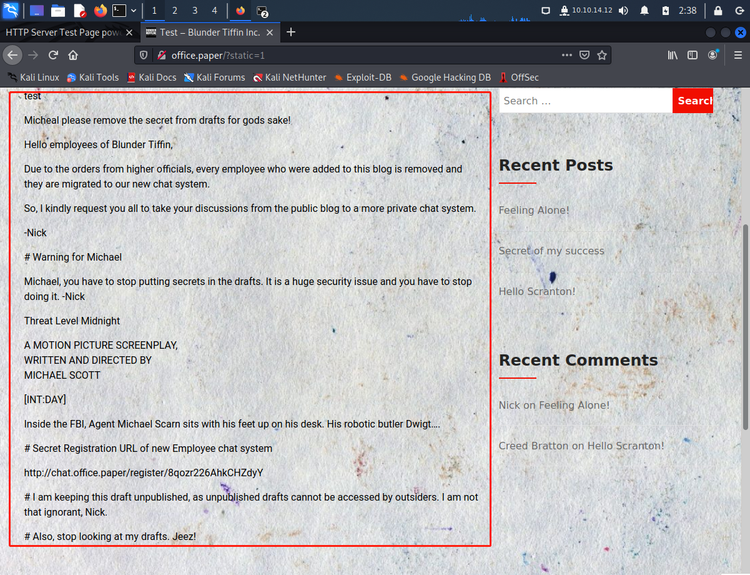The height and width of the screenshot is (575, 750).
Task: Click the show desktop icon in panel
Action: (37, 11)
